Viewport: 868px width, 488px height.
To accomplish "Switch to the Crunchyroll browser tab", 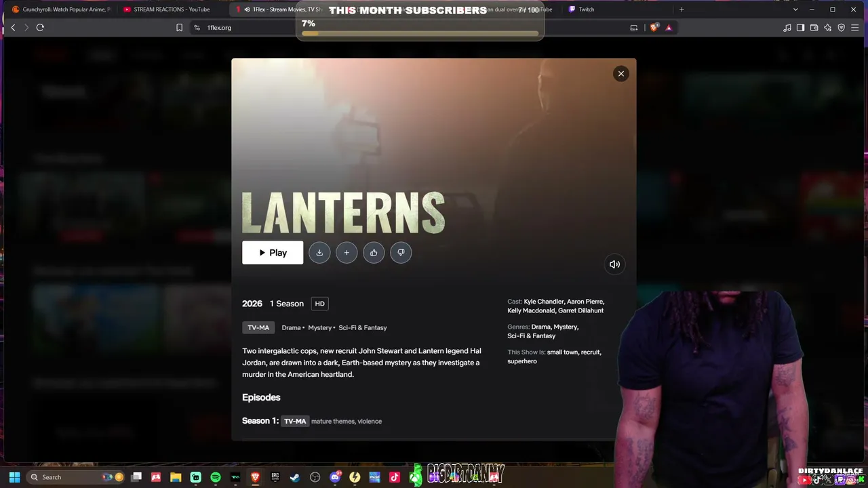I will point(61,9).
